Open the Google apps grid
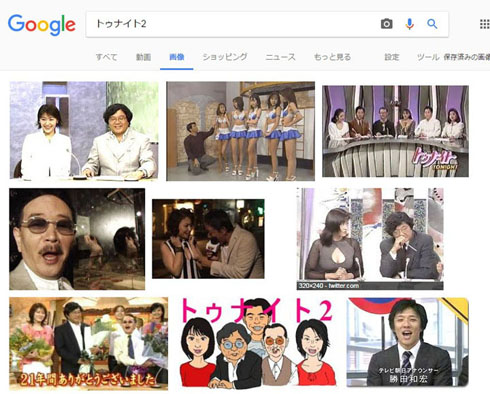Viewport: 490px width, 394px height. tap(484, 24)
